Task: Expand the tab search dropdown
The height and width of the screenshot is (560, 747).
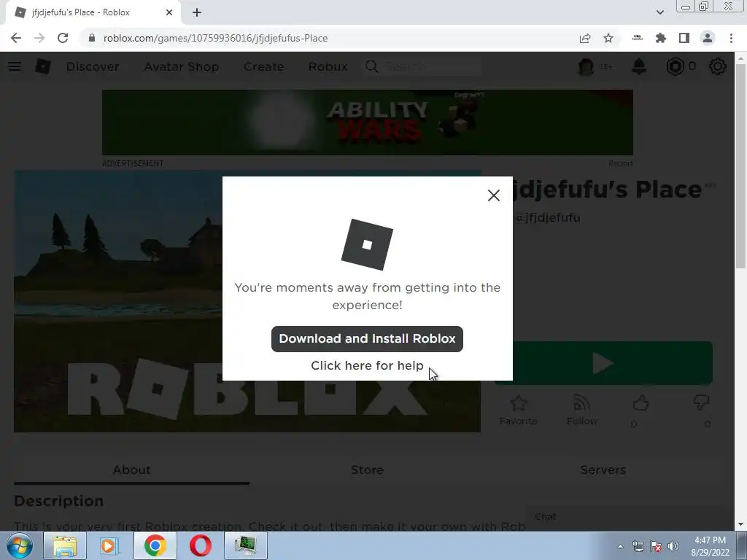Action: tap(659, 12)
